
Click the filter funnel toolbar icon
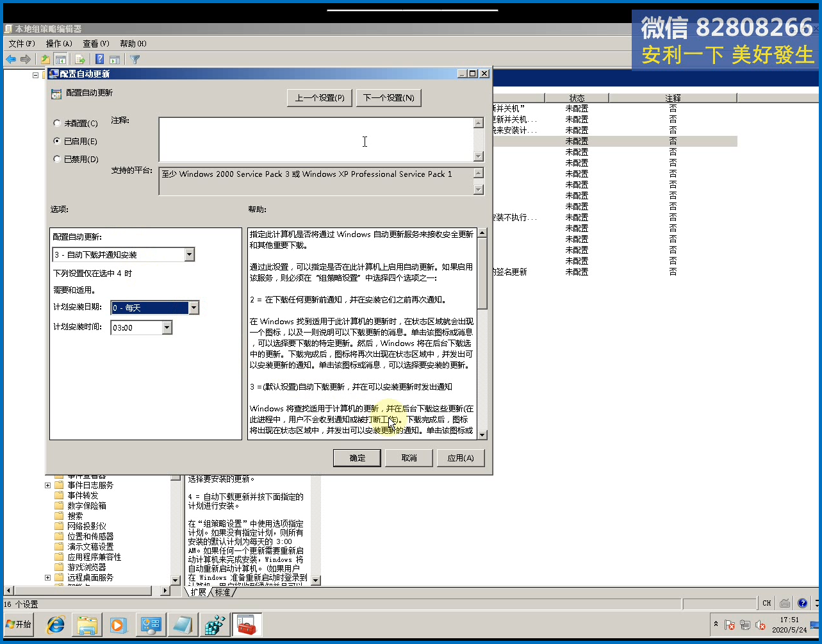[135, 59]
